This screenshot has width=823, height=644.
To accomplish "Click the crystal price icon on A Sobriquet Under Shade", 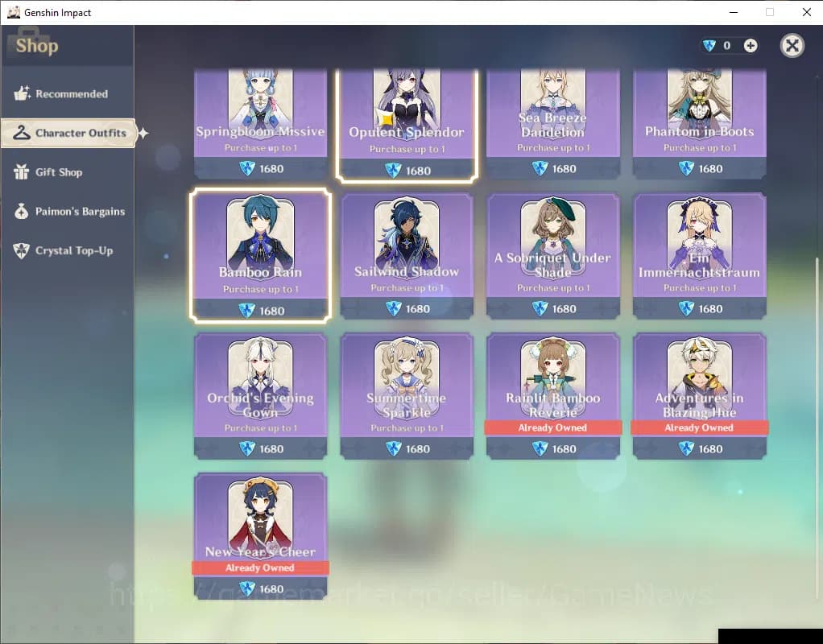I will 540,308.
